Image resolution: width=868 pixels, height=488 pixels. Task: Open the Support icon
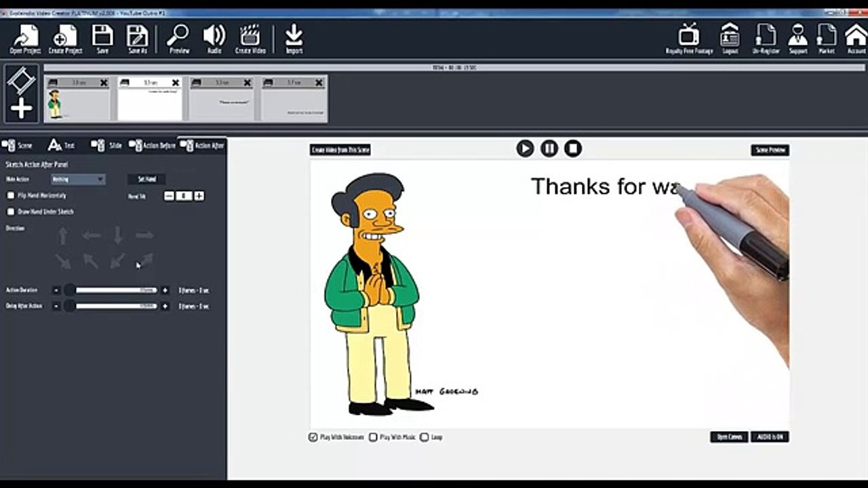pos(798,39)
